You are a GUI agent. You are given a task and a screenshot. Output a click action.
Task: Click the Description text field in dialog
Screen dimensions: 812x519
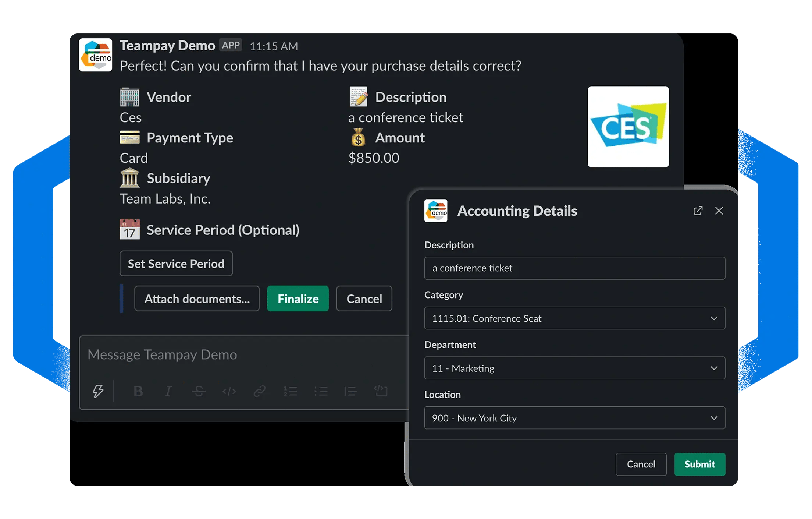(x=574, y=268)
